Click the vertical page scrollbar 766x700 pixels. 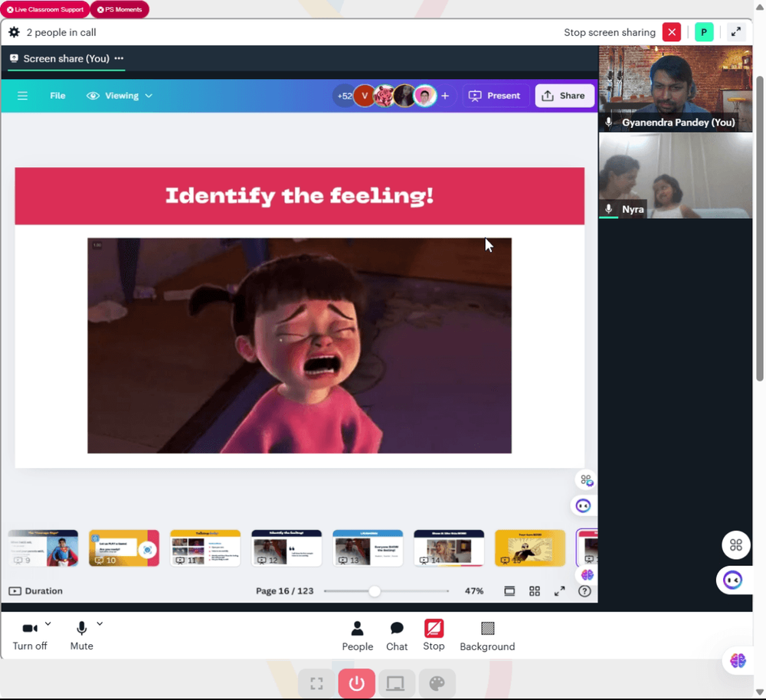pos(760,228)
